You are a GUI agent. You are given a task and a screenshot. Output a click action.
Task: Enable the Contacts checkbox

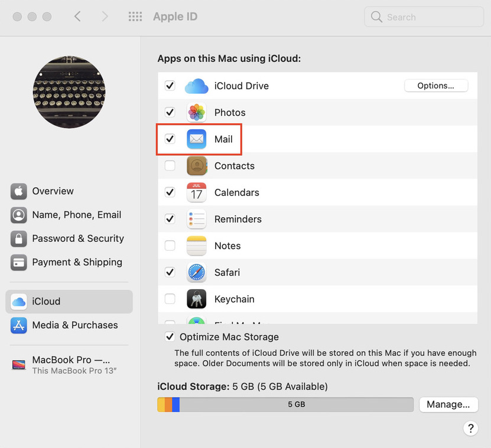tap(170, 165)
